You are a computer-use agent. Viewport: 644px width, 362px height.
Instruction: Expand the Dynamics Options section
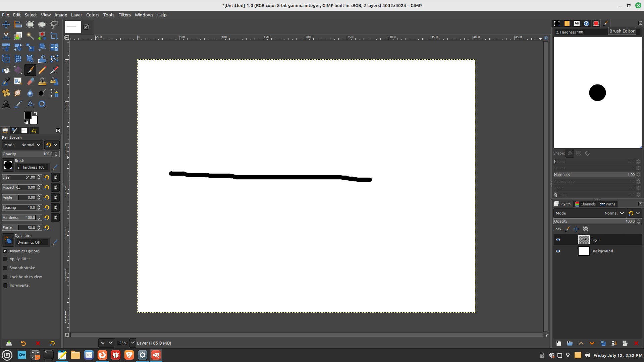[5, 251]
